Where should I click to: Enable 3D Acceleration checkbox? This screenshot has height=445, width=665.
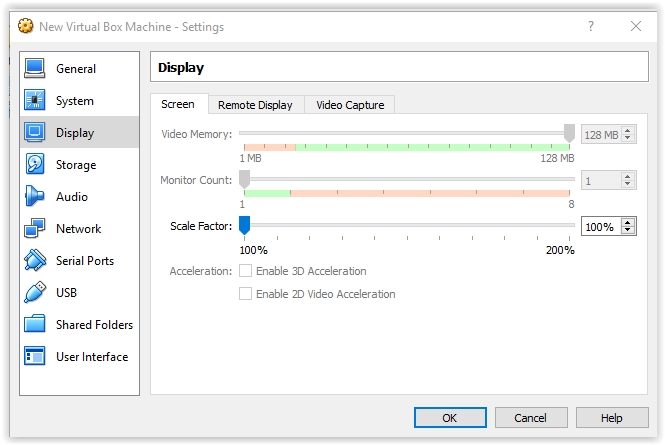[x=245, y=271]
